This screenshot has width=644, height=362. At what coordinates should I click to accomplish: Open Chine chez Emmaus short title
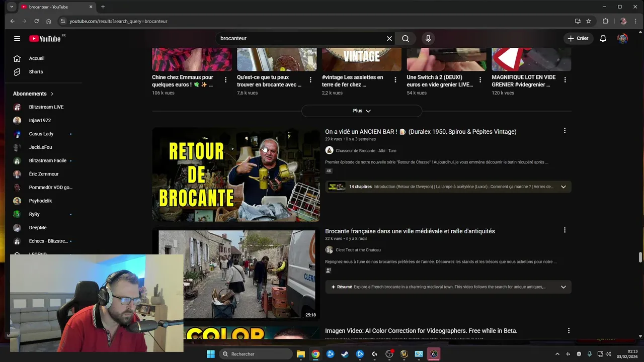click(183, 81)
